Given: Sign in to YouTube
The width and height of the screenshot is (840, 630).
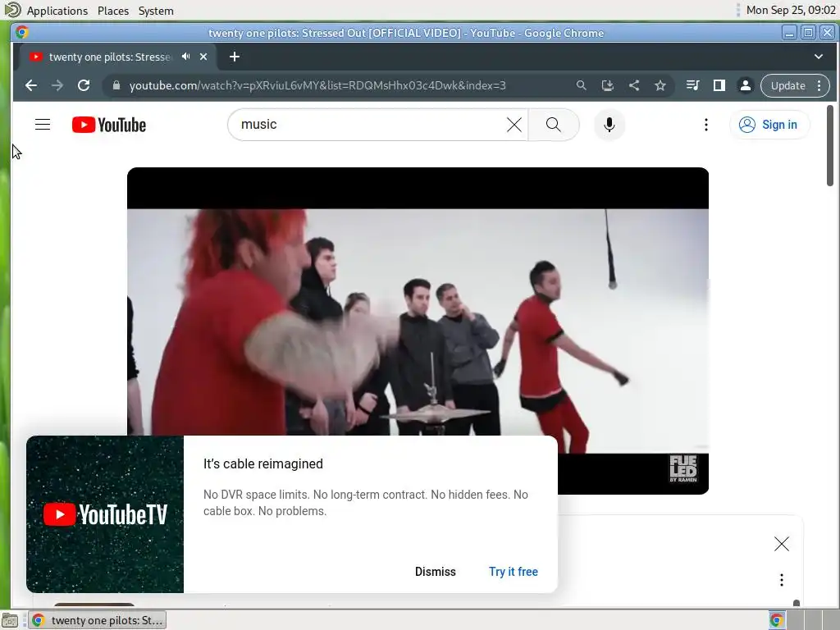Looking at the screenshot, I should point(769,125).
